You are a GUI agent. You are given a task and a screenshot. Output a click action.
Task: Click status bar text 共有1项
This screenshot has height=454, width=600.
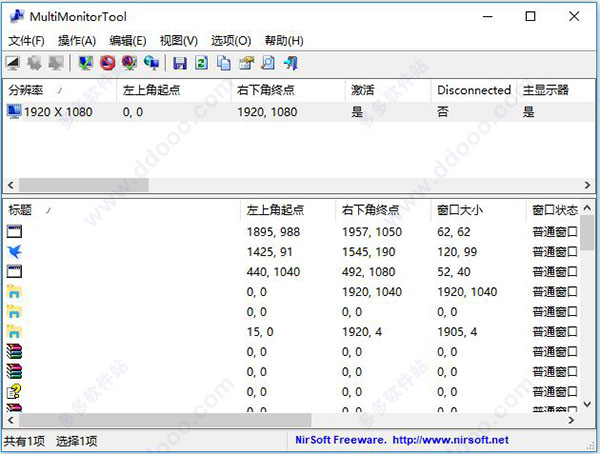point(24,441)
